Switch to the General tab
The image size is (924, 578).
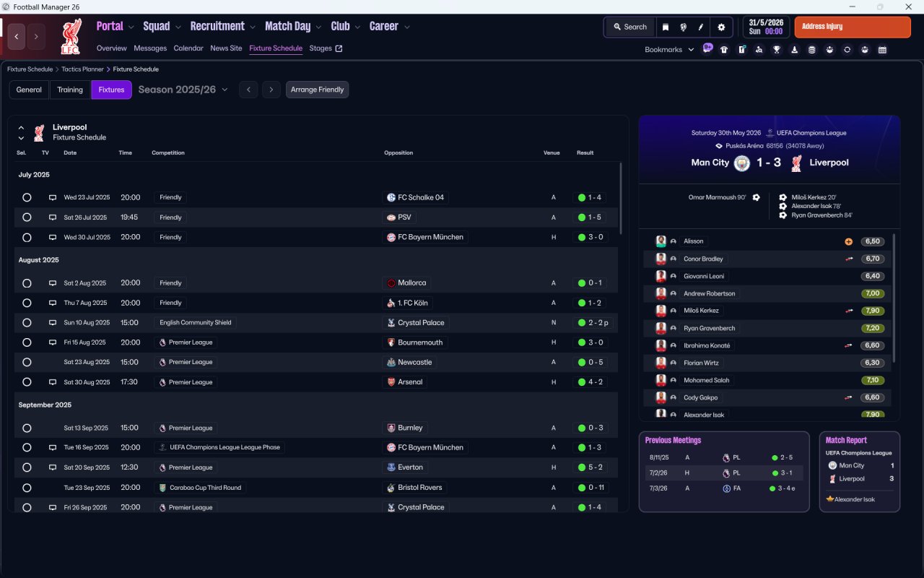click(29, 90)
